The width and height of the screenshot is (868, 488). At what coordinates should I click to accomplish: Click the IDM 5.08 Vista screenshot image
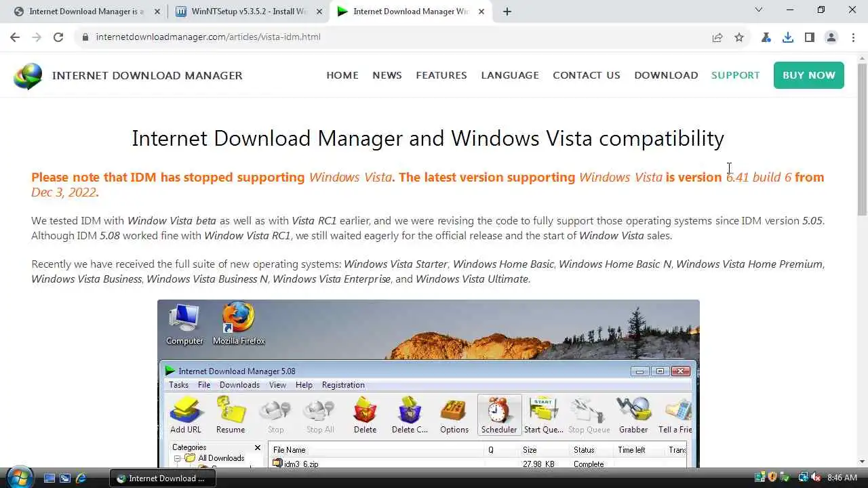[x=429, y=384]
